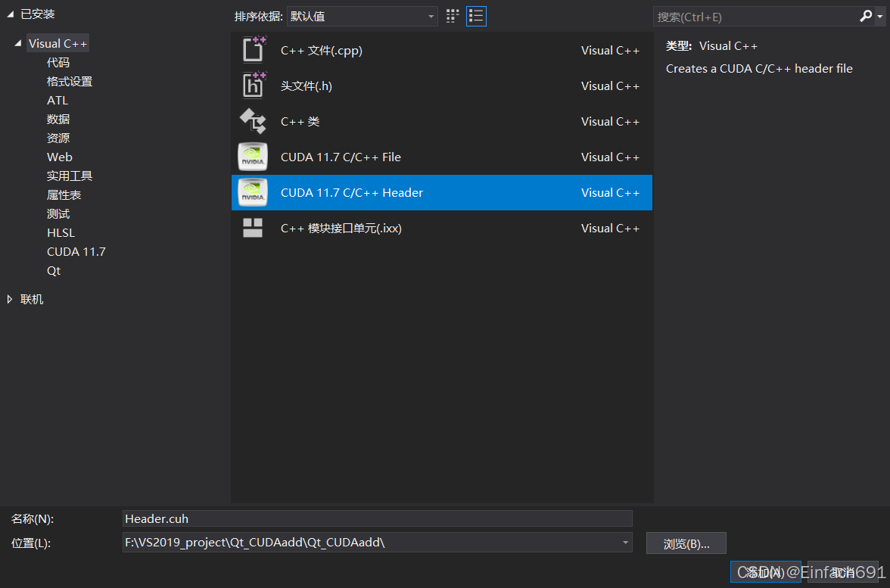Switch to list view display mode

(x=476, y=16)
